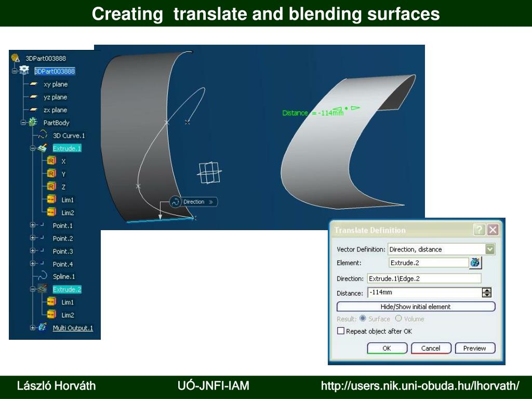Click the Direction curve icon in viewport
Screen dimensions: 532x399
(x=176, y=202)
